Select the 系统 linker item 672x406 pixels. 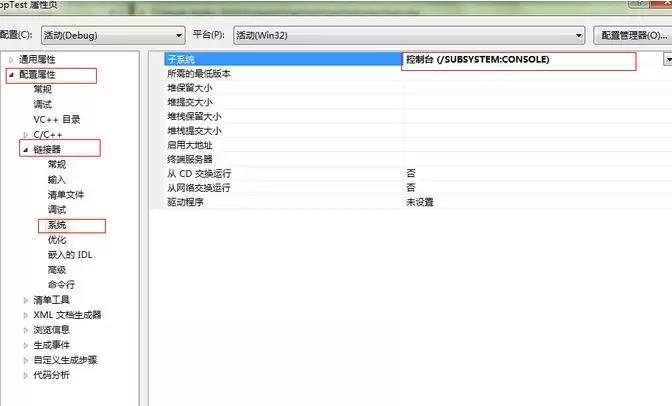coord(57,225)
